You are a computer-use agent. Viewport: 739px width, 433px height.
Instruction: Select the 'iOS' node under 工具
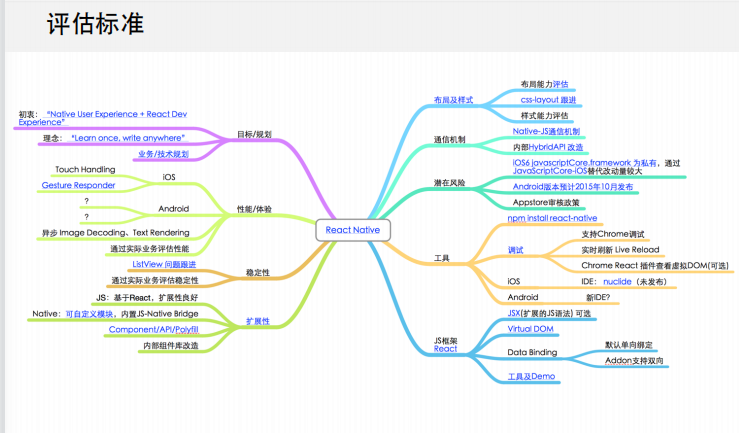pos(514,281)
